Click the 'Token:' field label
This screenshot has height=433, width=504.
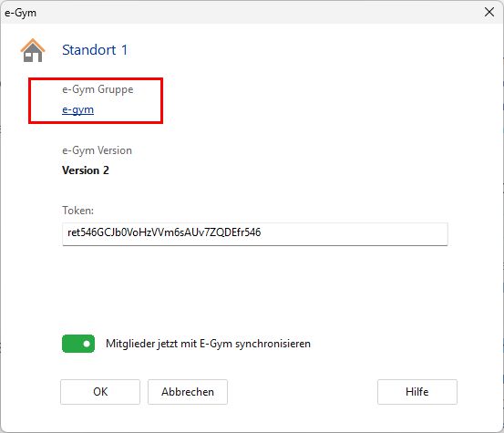click(77, 211)
